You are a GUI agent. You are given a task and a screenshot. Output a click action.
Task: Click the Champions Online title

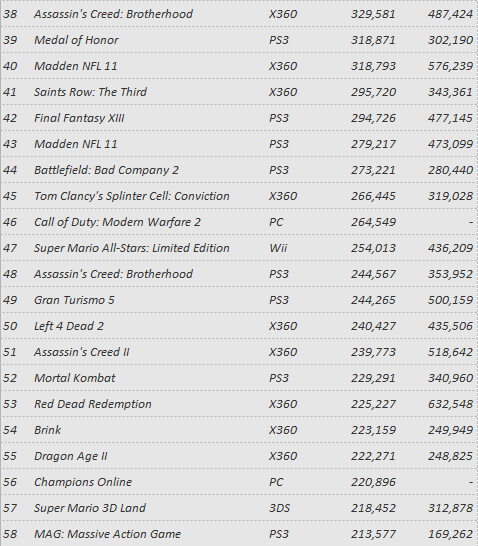pyautogui.click(x=83, y=482)
